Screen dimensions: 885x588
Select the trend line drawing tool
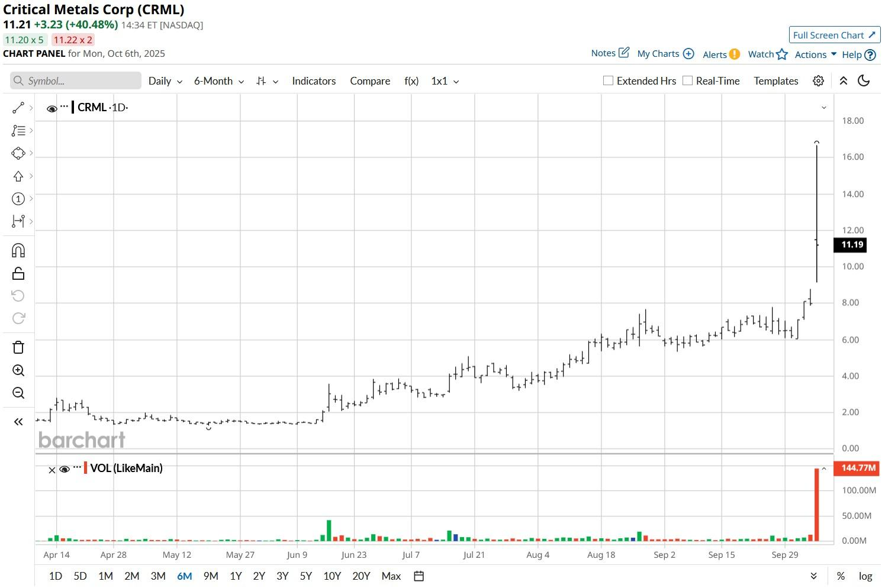click(18, 108)
